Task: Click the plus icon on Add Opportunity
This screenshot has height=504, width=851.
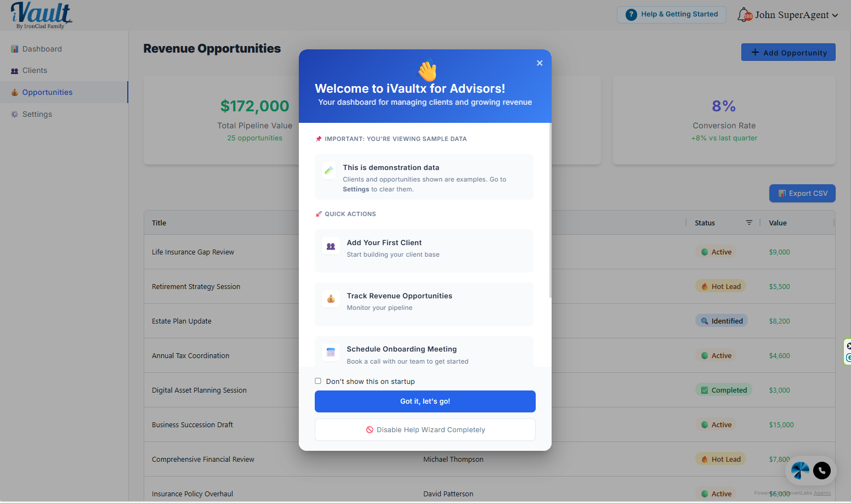Action: coord(755,52)
